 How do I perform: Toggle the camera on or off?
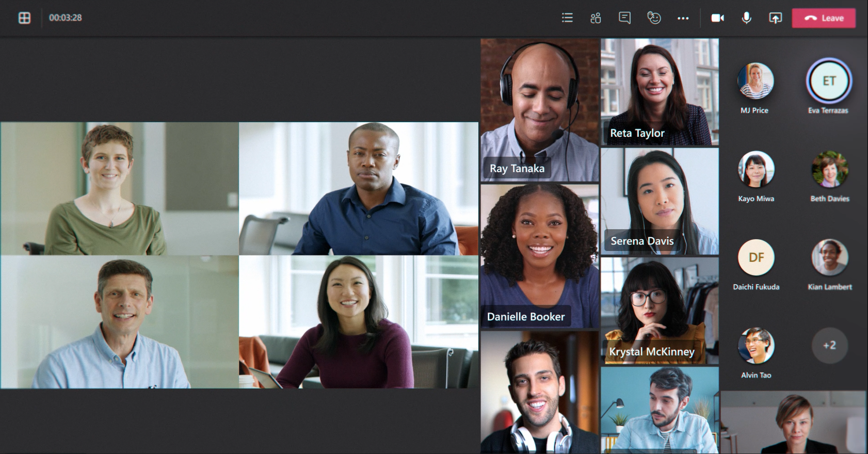(717, 18)
